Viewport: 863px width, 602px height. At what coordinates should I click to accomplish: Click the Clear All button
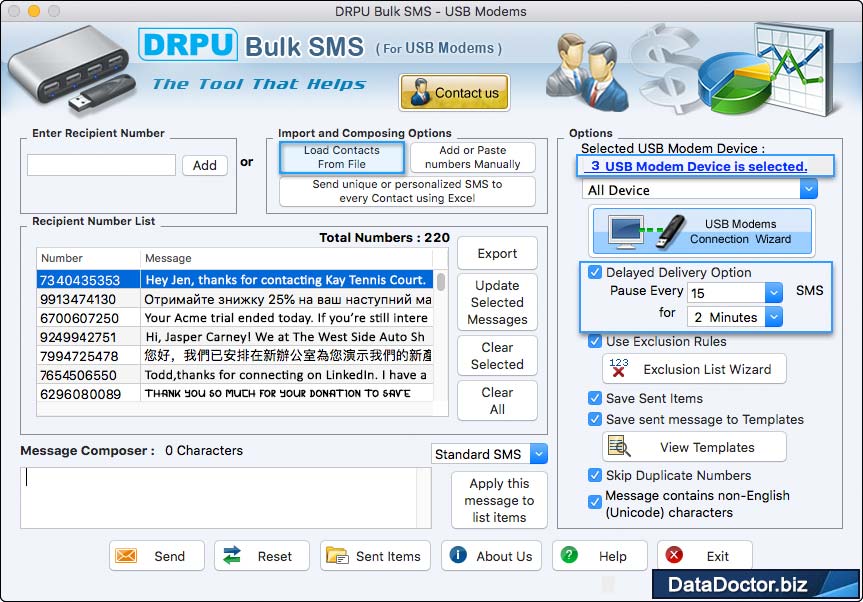[x=497, y=401]
